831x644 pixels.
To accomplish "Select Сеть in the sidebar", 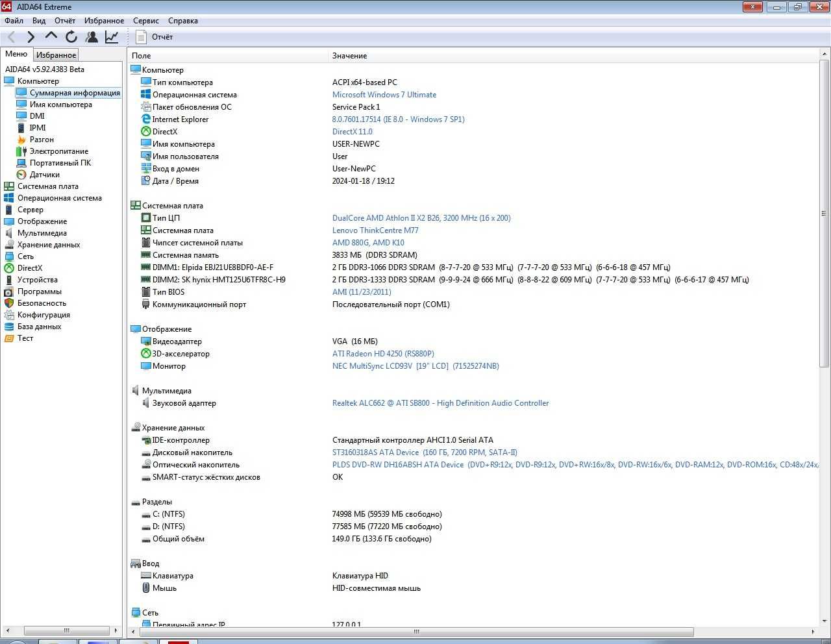I will [x=25, y=256].
